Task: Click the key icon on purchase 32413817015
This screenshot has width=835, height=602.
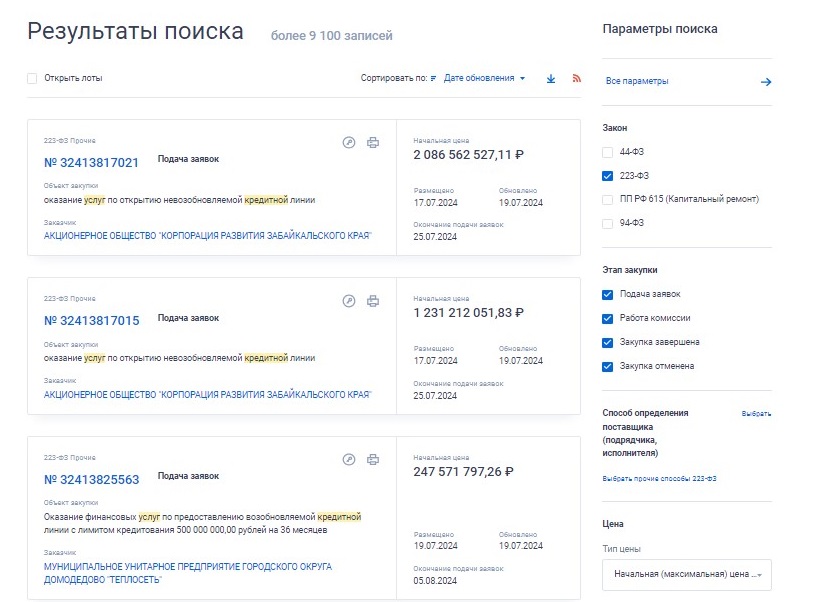Action: coord(348,300)
